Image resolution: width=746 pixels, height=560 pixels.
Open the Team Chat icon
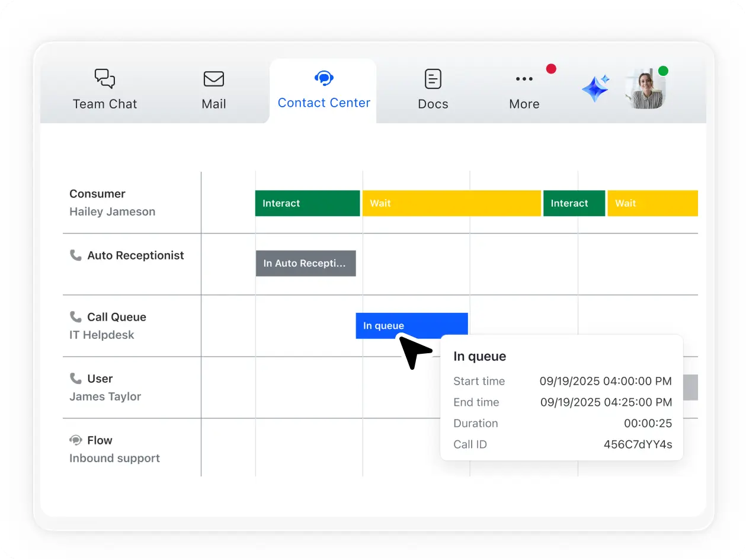pos(104,78)
